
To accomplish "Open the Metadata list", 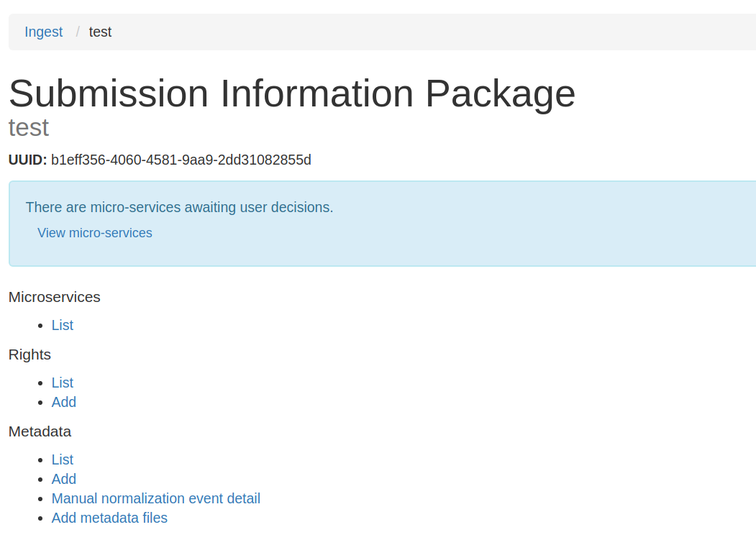I will (x=62, y=459).
